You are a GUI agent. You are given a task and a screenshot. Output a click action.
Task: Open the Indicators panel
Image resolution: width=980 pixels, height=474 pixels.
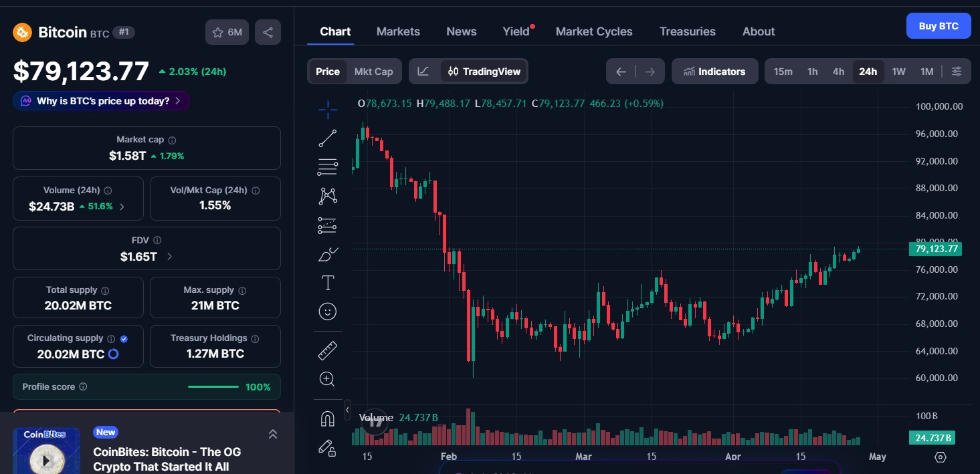pos(714,71)
